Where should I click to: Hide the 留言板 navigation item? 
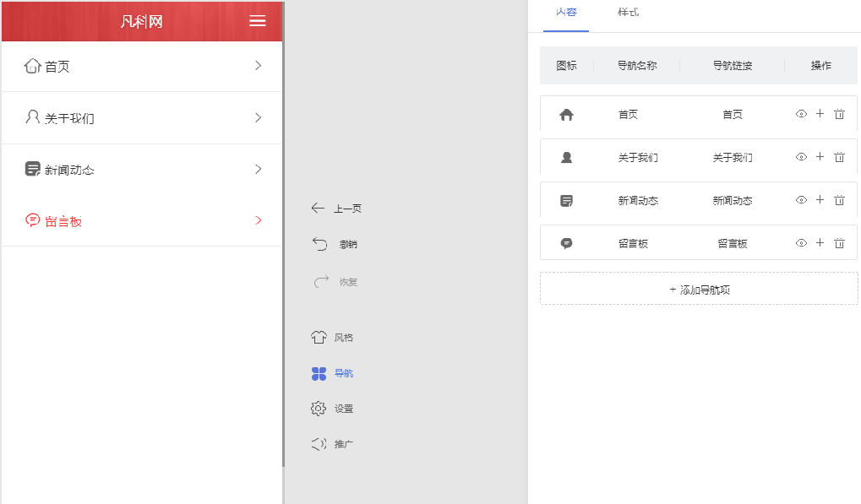click(x=800, y=243)
